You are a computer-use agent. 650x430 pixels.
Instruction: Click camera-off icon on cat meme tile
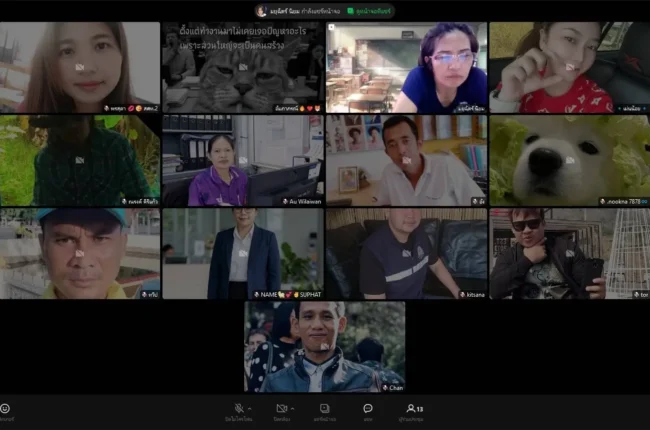243,67
